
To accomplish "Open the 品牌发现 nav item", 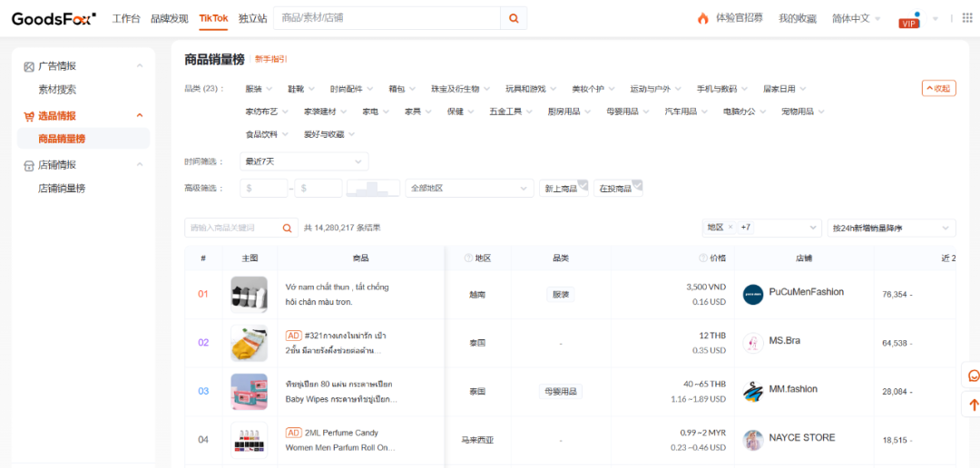I will click(170, 19).
